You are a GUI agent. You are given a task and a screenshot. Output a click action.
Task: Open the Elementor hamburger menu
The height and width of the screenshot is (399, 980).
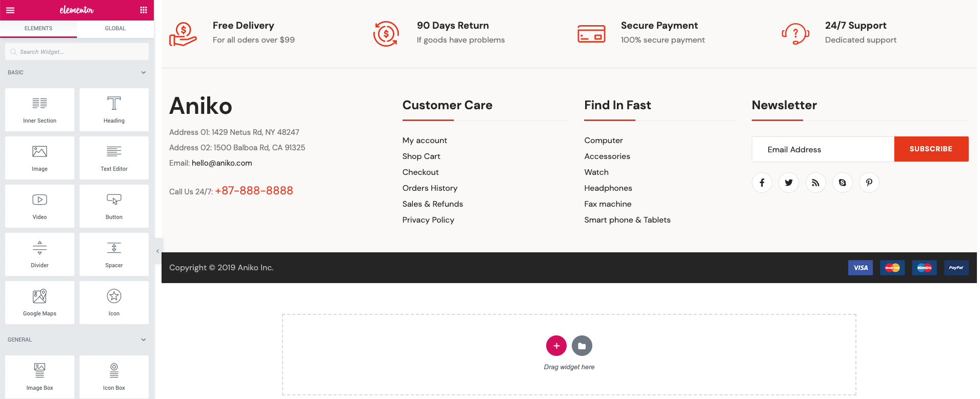[x=10, y=10]
